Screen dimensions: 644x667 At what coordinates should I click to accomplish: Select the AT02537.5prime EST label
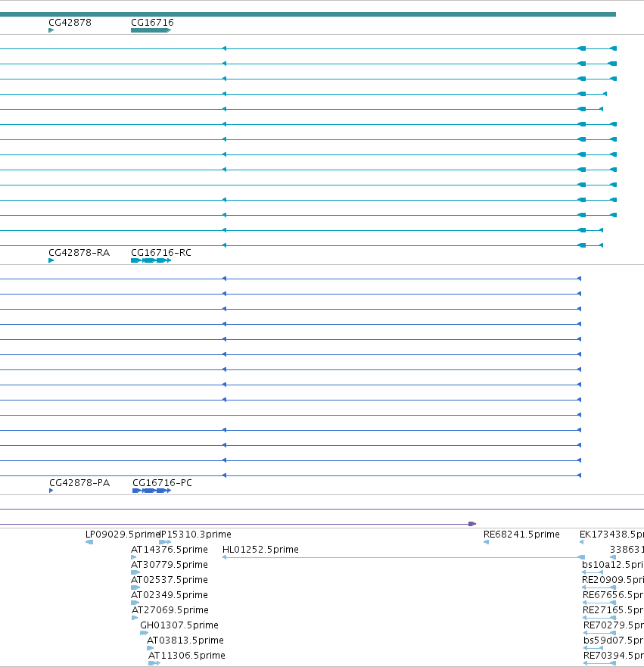pos(170,580)
